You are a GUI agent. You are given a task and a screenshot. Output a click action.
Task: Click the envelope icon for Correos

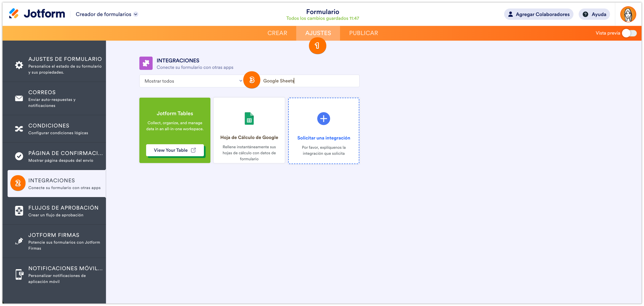[x=19, y=98]
